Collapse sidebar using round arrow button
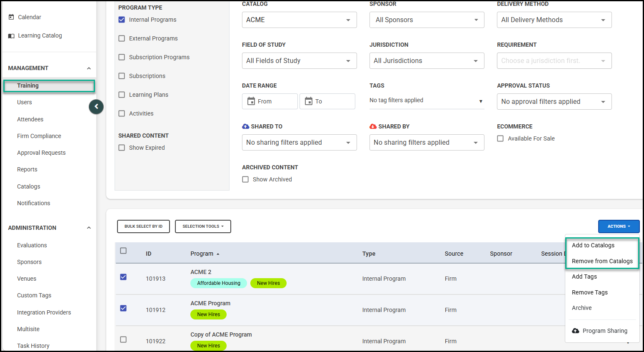This screenshot has width=644, height=352. coord(96,107)
